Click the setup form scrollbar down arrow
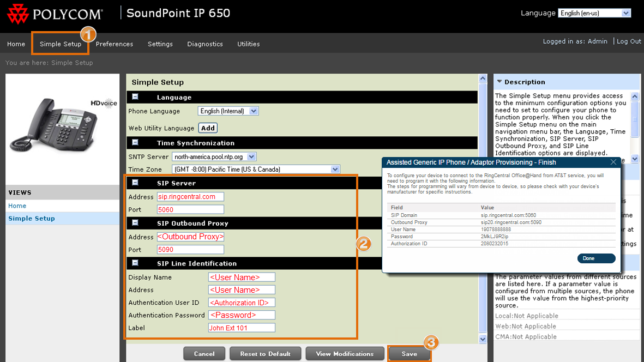The width and height of the screenshot is (644, 362). pyautogui.click(x=483, y=339)
